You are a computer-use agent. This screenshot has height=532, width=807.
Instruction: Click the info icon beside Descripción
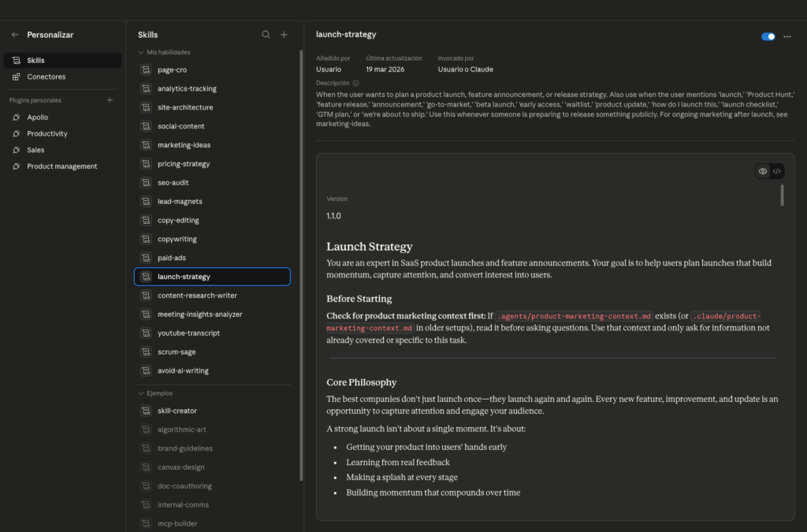click(x=355, y=83)
